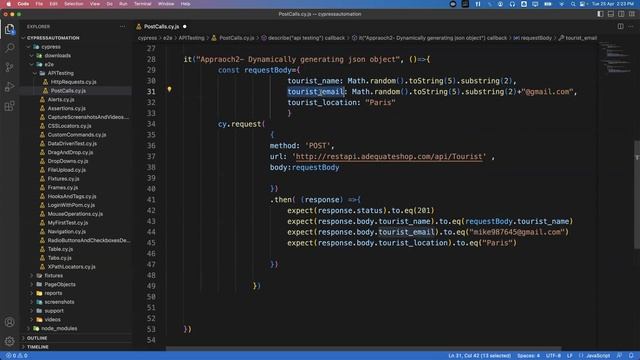
Task: Click the battery icon in menu bar
Action: point(548,4)
